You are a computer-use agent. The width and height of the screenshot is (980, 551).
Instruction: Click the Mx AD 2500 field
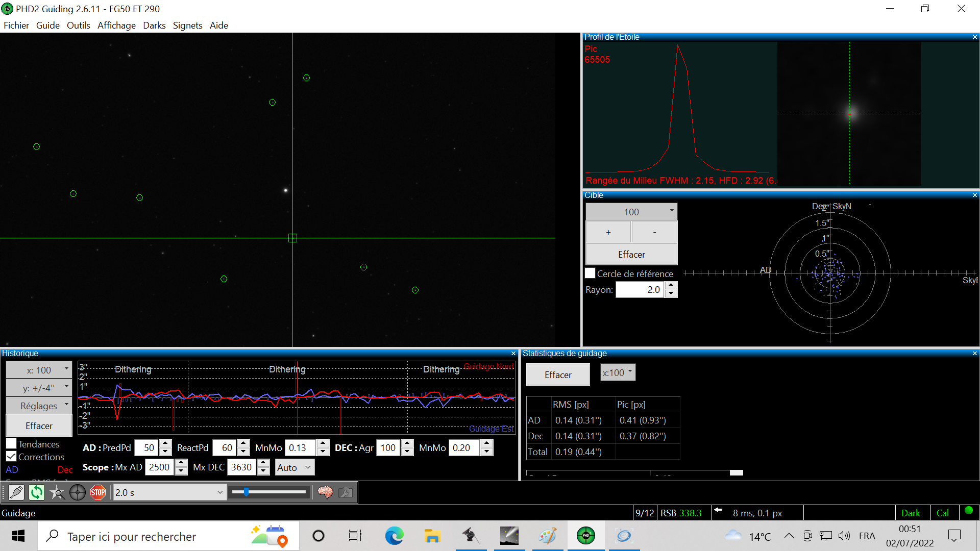point(160,467)
